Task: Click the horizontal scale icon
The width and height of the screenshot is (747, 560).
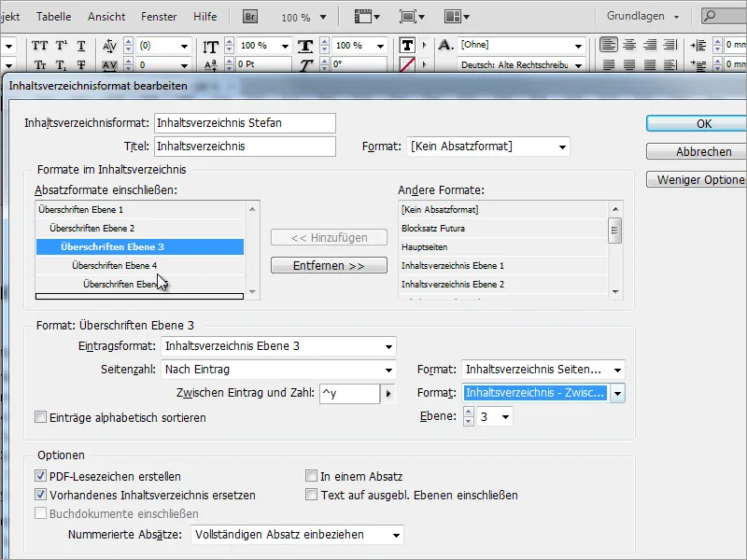Action: tap(305, 46)
